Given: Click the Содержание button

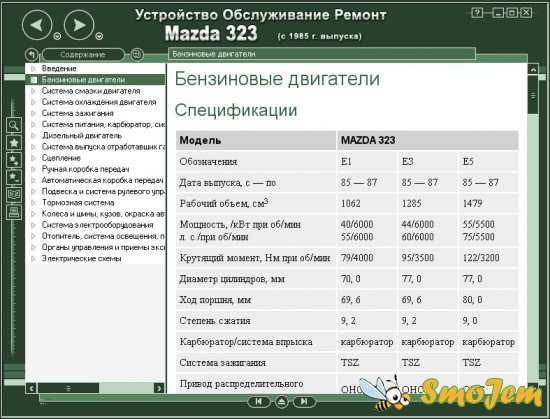Looking at the screenshot, I should [x=83, y=55].
